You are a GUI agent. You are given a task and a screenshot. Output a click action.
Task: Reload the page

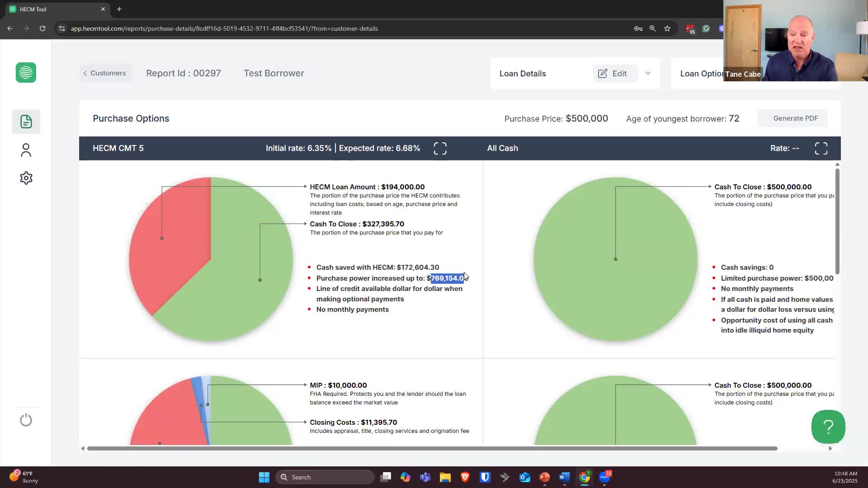point(42,28)
